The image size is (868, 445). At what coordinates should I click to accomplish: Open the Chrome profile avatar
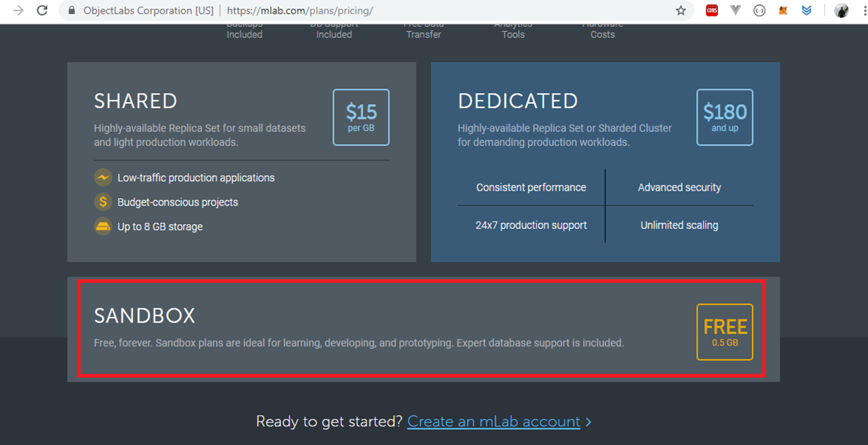coord(842,11)
